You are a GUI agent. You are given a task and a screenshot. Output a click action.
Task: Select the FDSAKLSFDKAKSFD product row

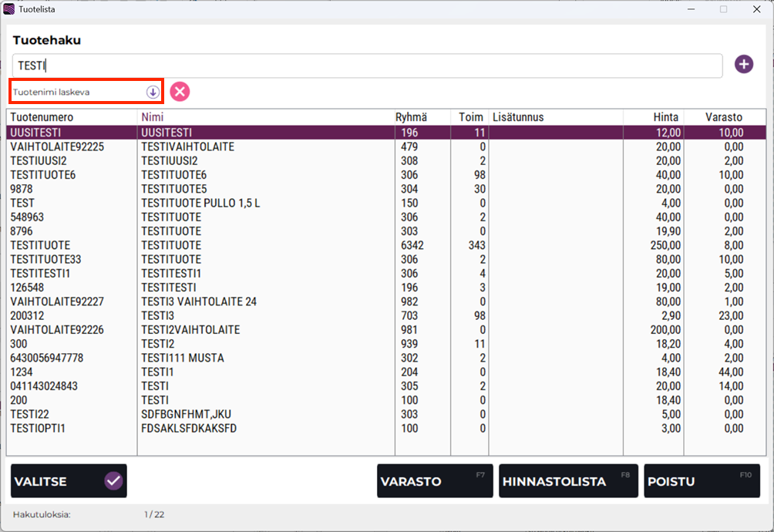(x=189, y=428)
